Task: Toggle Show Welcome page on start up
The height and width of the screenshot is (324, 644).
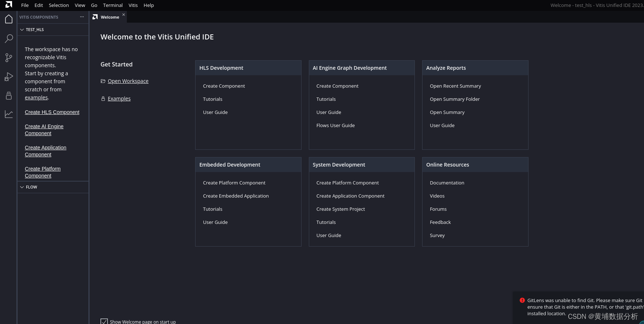Action: 104,321
